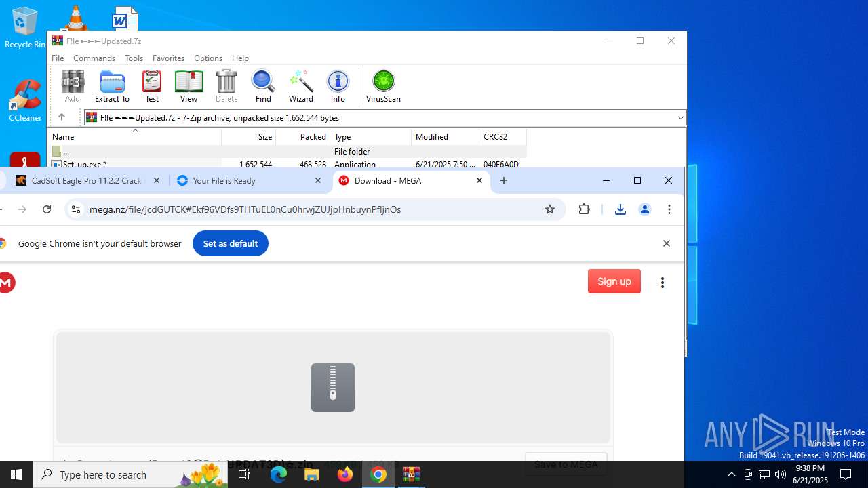Screen dimensions: 868x488
Task: Open the Commands menu in WinRAR
Action: [94, 58]
